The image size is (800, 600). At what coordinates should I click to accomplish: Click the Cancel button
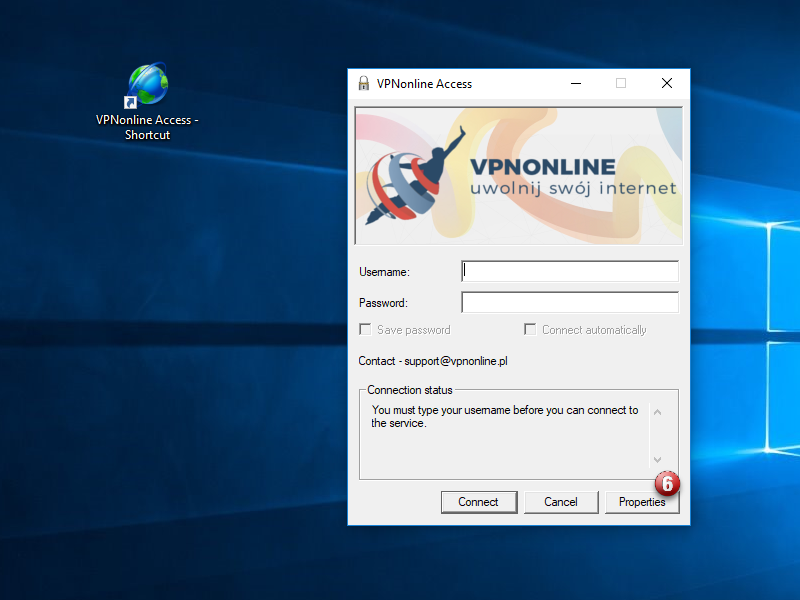[561, 502]
